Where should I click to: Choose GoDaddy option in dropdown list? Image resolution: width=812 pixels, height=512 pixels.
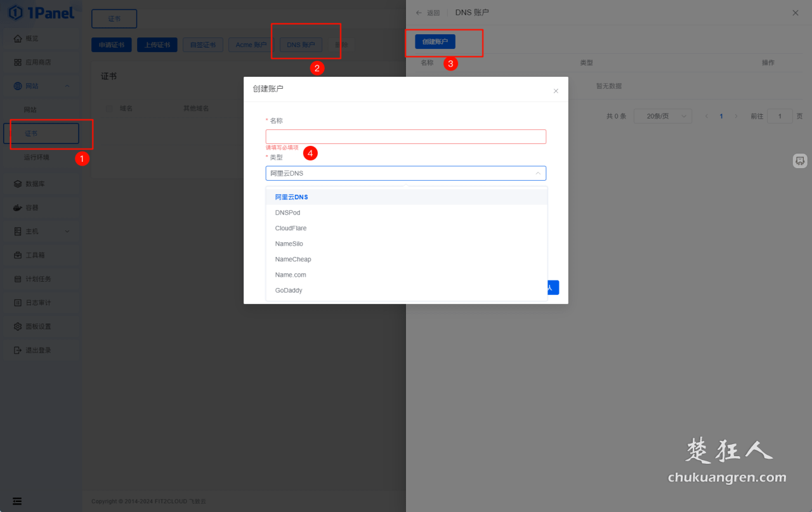pyautogui.click(x=289, y=291)
